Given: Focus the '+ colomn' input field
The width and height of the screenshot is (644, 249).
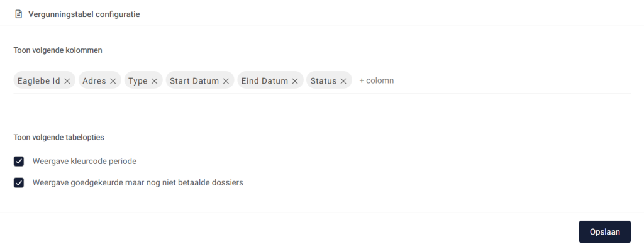Looking at the screenshot, I should [x=493, y=80].
